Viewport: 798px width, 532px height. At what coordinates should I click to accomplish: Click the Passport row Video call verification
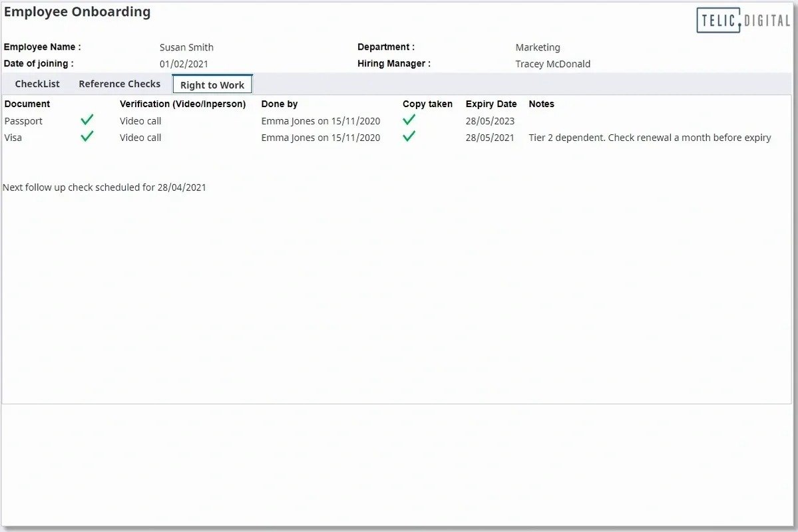pyautogui.click(x=140, y=121)
